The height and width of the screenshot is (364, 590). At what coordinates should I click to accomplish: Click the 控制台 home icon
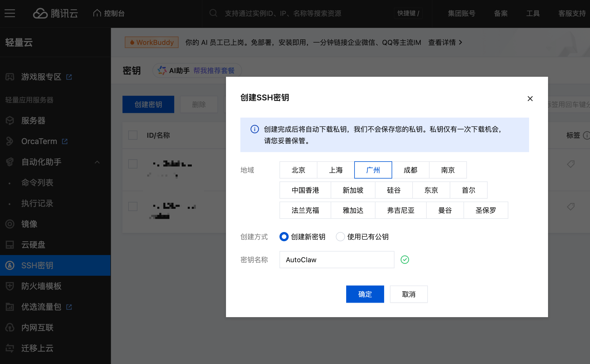[x=97, y=13]
